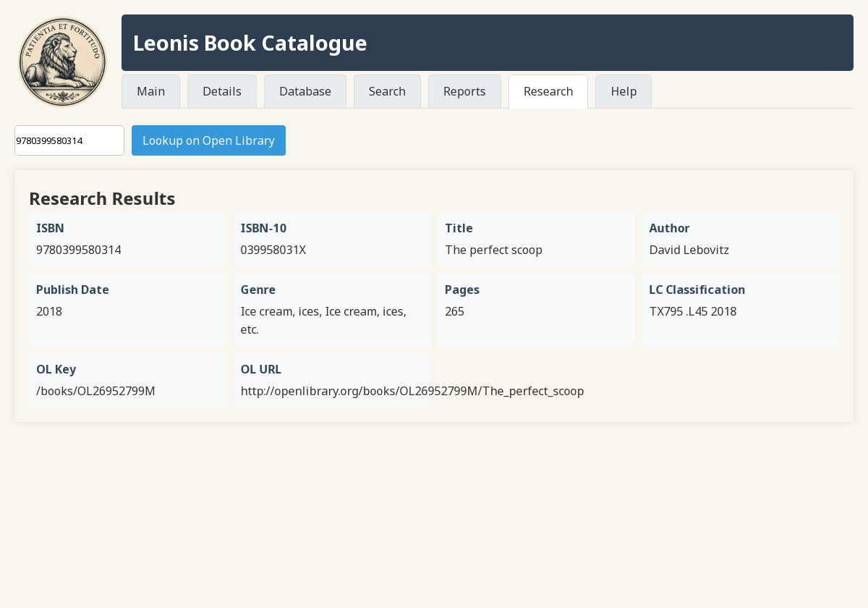Image resolution: width=868 pixels, height=608 pixels.
Task: Click the Leonis Book Catalogue title
Action: click(250, 43)
